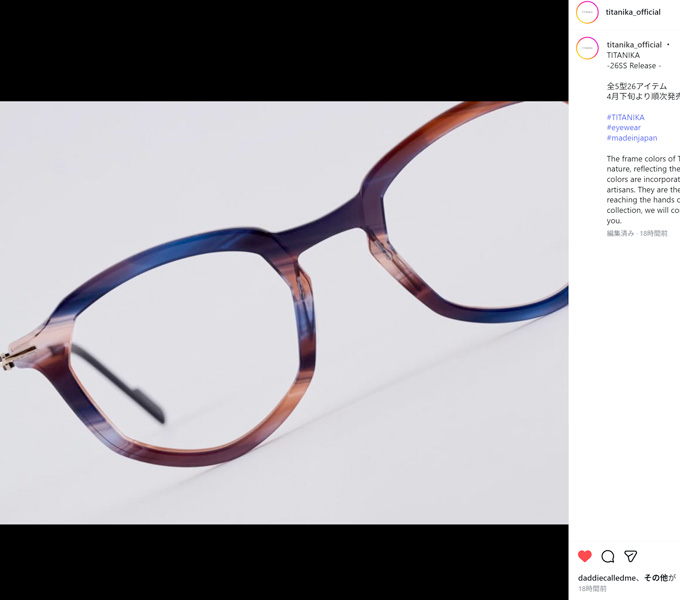Image resolution: width=680 pixels, height=600 pixels.
Task: Open the #eyewear hashtag
Action: pos(623,128)
